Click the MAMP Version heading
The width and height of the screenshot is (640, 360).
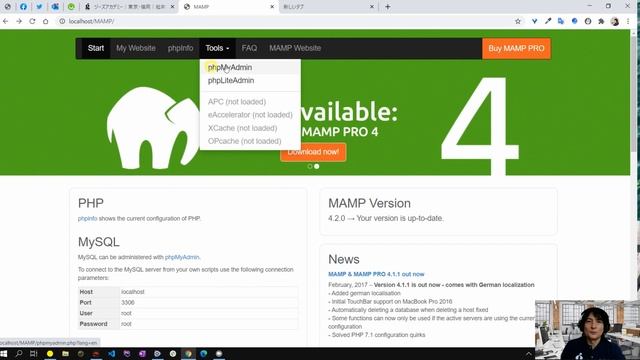[x=369, y=203]
